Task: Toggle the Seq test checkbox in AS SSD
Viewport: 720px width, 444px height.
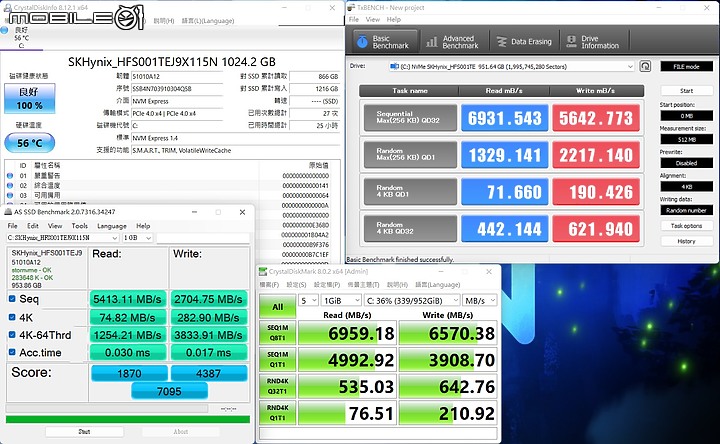Action: click(x=12, y=298)
